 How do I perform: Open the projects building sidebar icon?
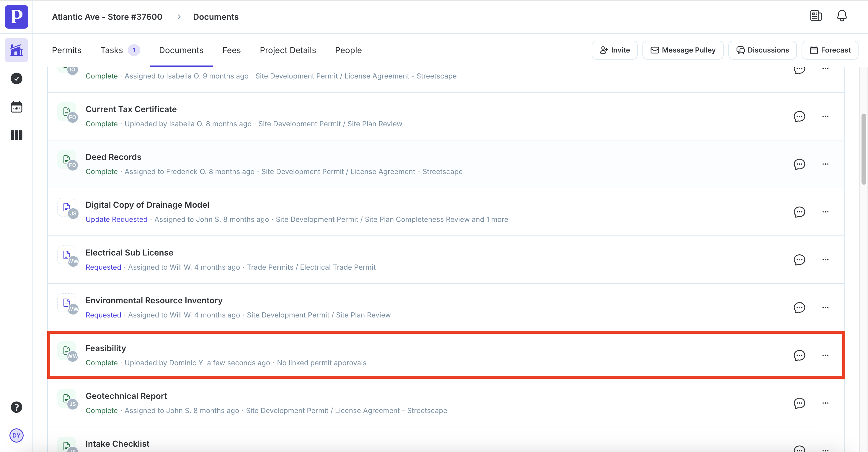click(16, 50)
